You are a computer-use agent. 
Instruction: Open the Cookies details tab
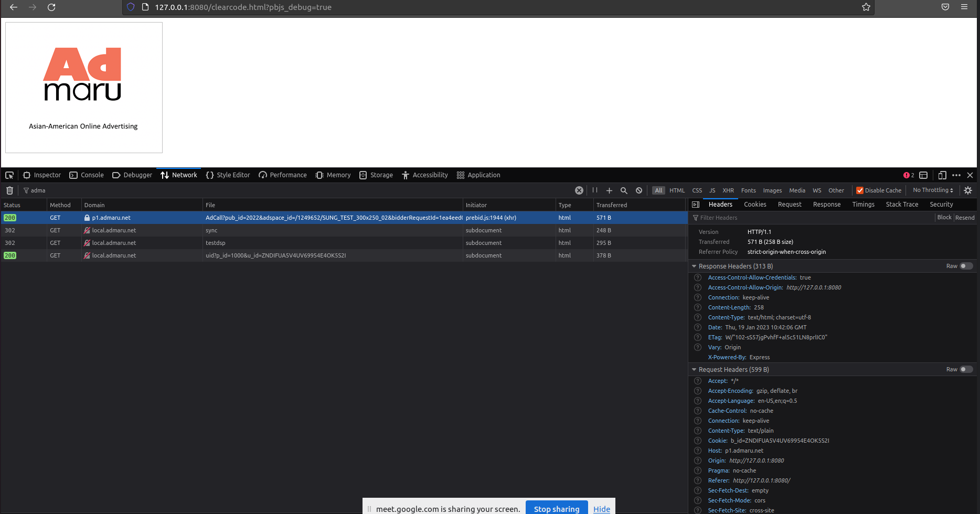pyautogui.click(x=755, y=205)
